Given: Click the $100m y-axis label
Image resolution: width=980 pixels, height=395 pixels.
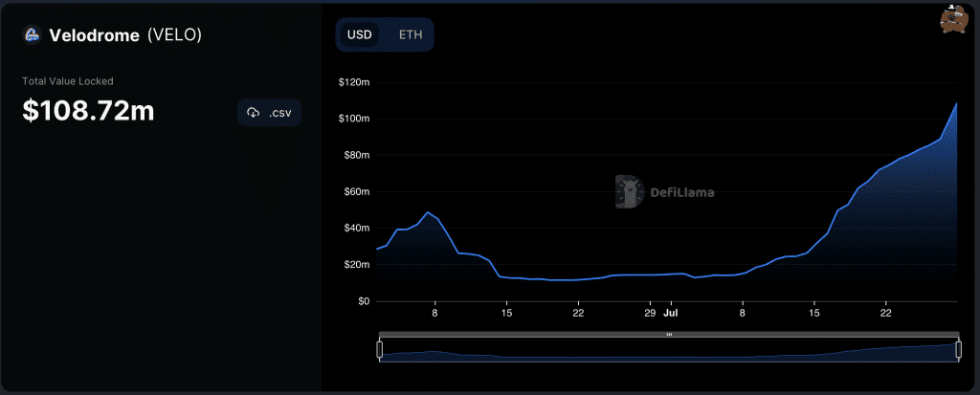Looking at the screenshot, I should (354, 119).
